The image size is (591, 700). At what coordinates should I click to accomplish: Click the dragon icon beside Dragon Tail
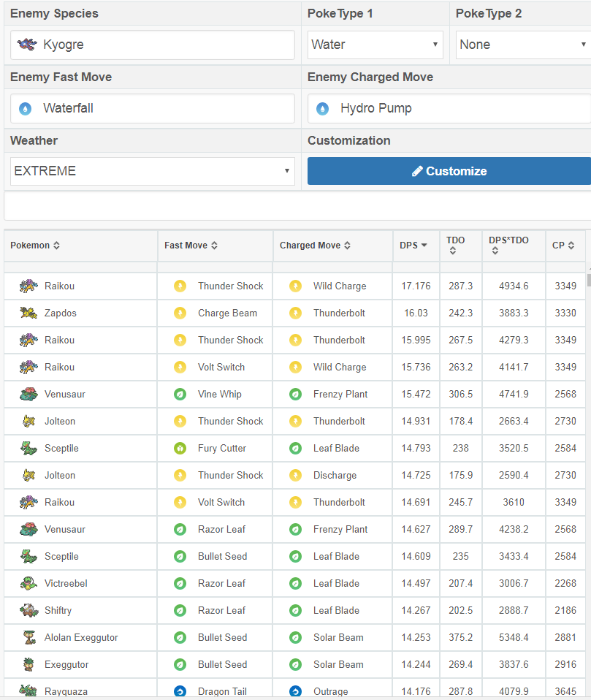click(x=180, y=691)
